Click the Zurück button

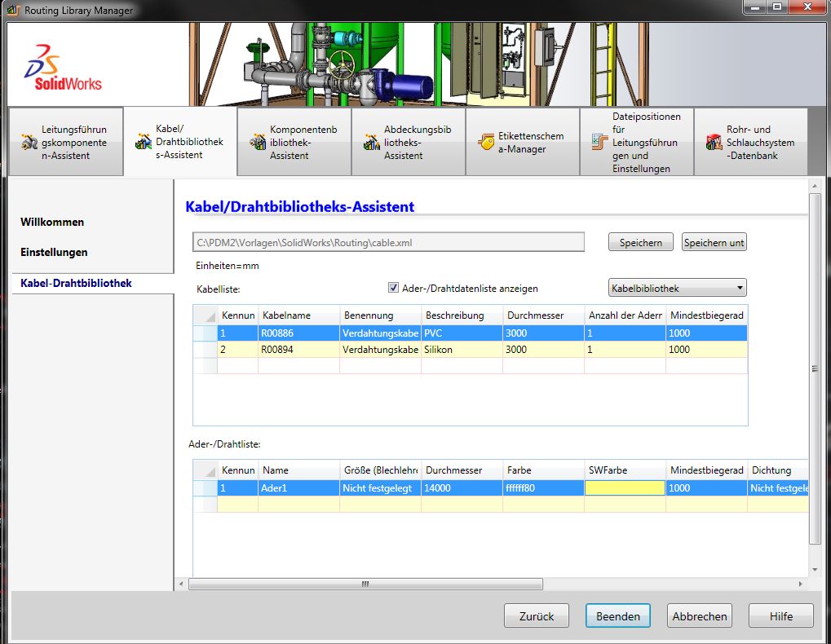pyautogui.click(x=536, y=616)
